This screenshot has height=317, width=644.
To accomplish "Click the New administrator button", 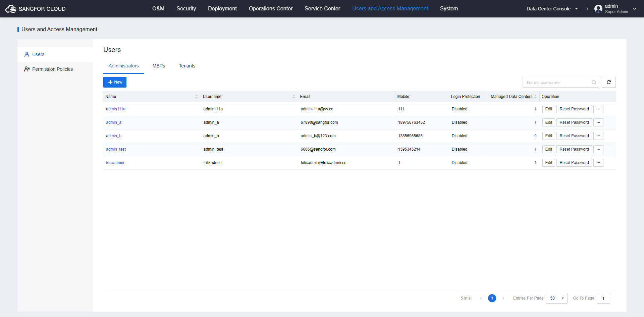I will [x=115, y=82].
